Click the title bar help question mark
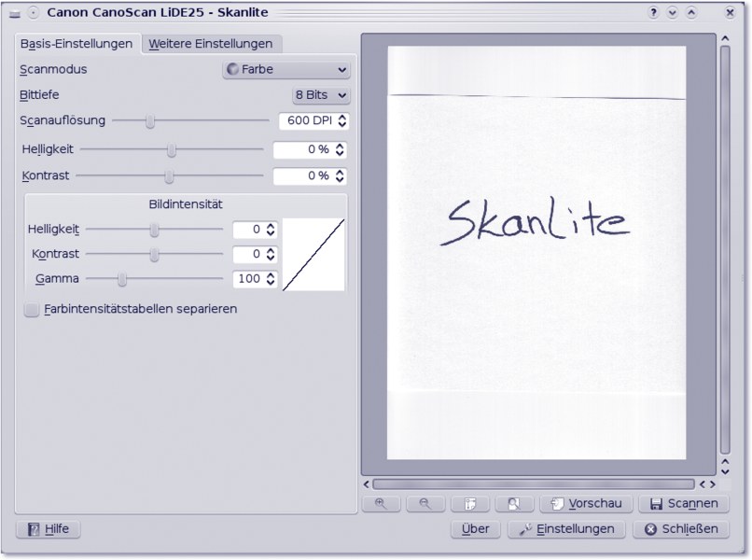Viewport: 752px width, 560px height. tap(653, 13)
